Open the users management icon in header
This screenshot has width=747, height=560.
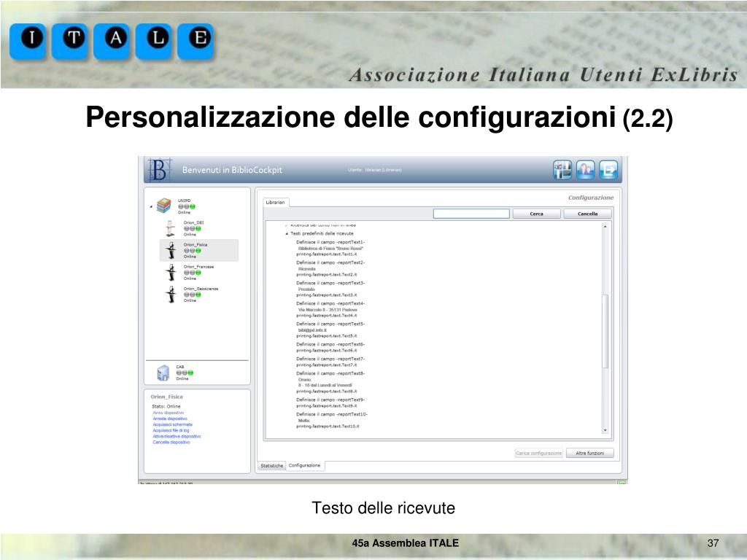(x=585, y=170)
